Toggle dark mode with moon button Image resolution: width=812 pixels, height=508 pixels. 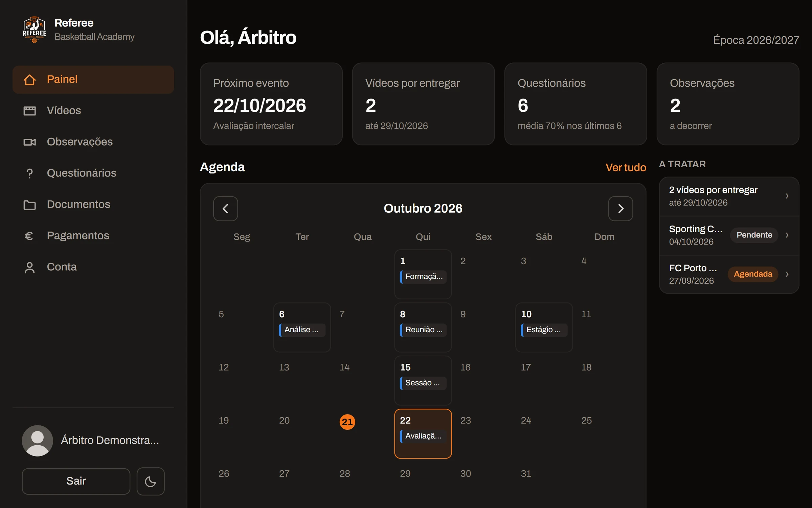click(151, 481)
